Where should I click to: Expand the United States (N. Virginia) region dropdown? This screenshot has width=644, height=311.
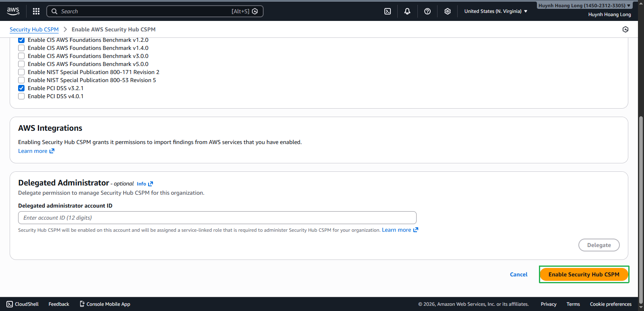495,11
